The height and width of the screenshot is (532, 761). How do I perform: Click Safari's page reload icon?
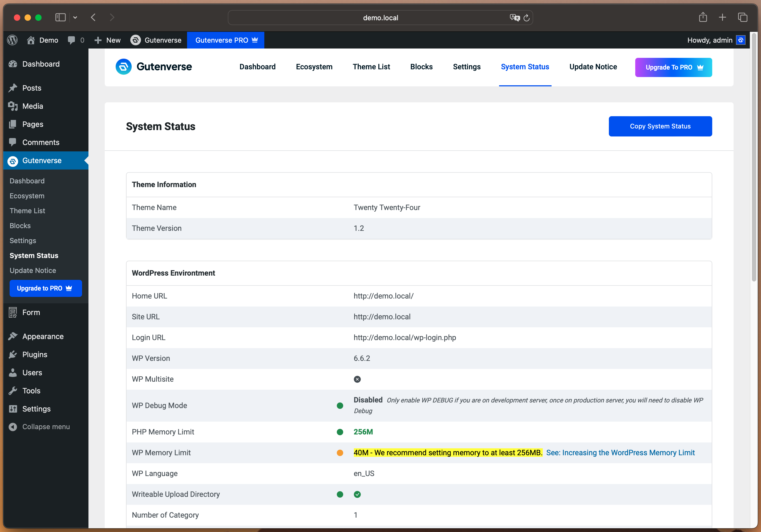point(526,18)
